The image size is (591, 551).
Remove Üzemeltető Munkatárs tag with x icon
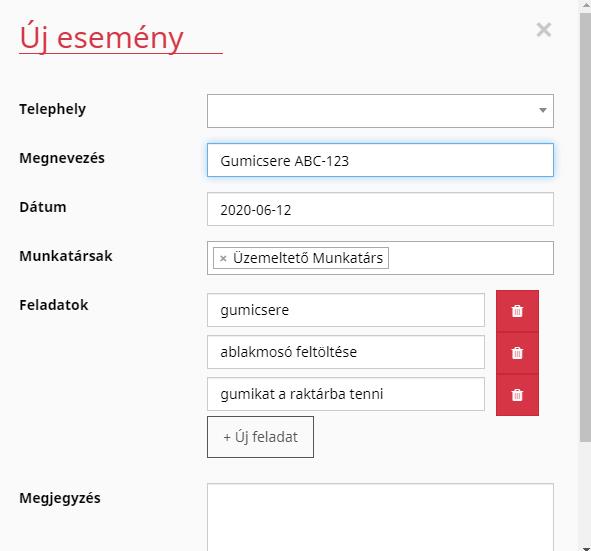pyautogui.click(x=223, y=258)
